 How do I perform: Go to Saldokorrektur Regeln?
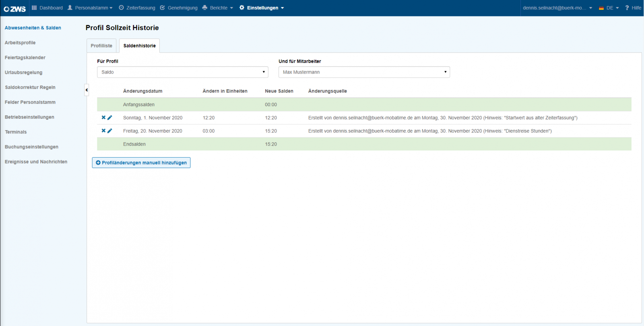click(30, 87)
